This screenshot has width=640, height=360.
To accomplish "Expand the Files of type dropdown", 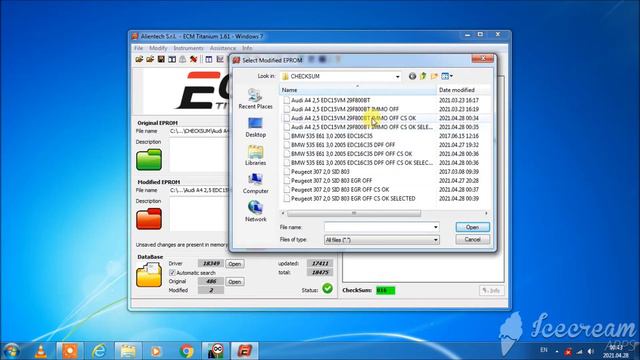I will [x=436, y=240].
